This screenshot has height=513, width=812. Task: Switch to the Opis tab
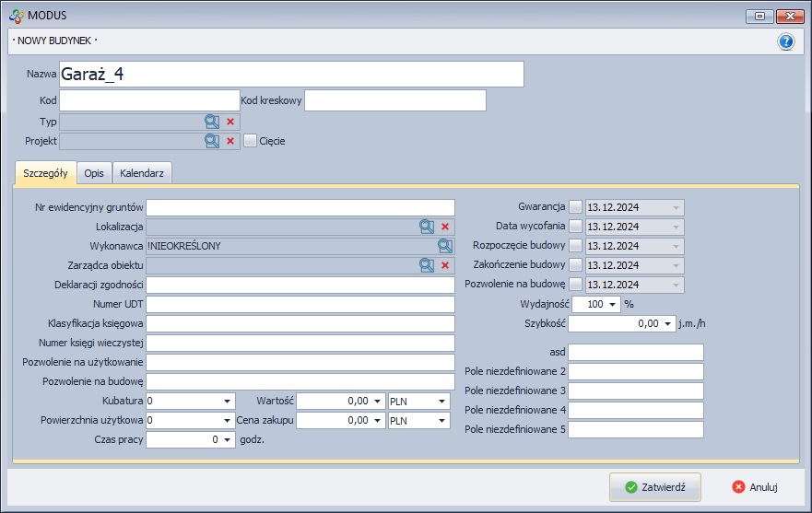pos(94,173)
